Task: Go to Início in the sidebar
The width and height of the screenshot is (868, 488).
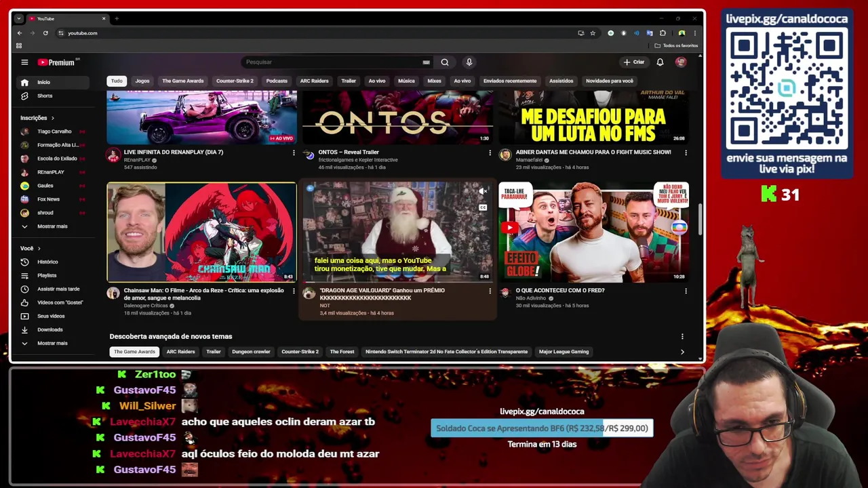Action: tap(53, 82)
